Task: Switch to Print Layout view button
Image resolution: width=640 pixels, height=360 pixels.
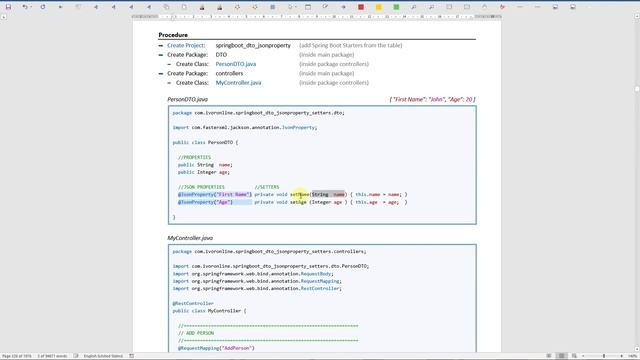Action: pyautogui.click(x=562, y=356)
